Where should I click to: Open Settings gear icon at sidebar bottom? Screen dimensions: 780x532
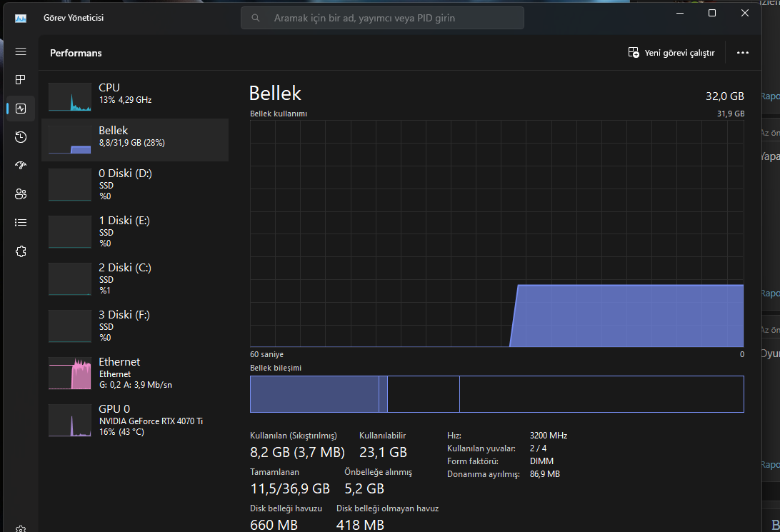tap(21, 528)
